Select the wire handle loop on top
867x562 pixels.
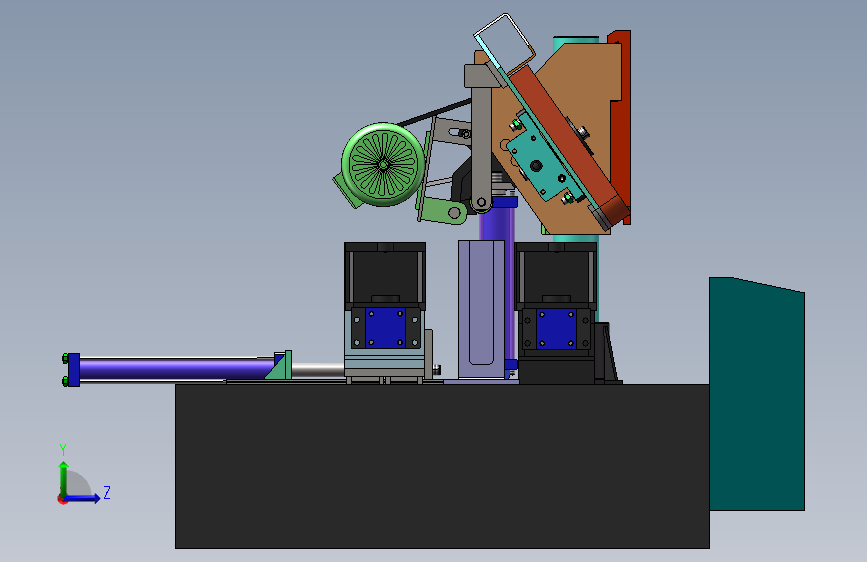point(505,44)
